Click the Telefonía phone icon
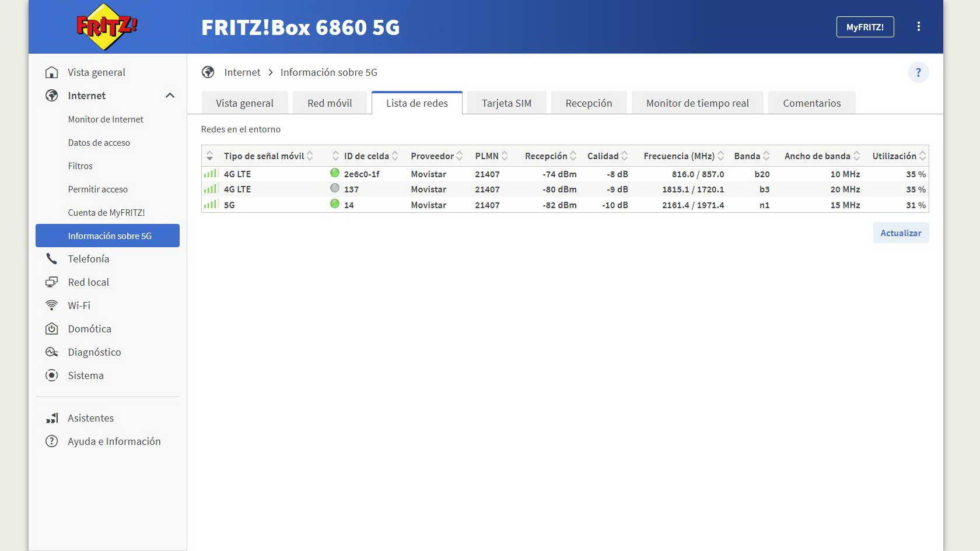Screen dimensions: 980x551 pos(52,259)
